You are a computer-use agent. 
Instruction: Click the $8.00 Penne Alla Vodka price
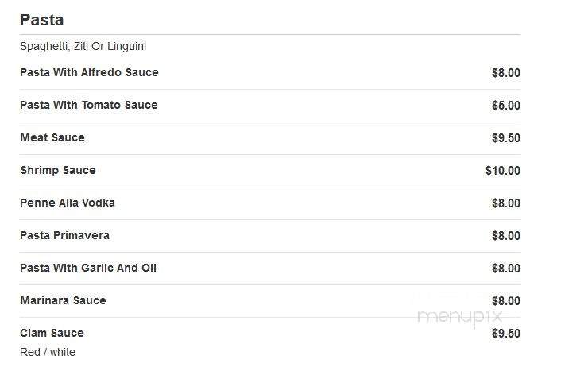pyautogui.click(x=506, y=203)
